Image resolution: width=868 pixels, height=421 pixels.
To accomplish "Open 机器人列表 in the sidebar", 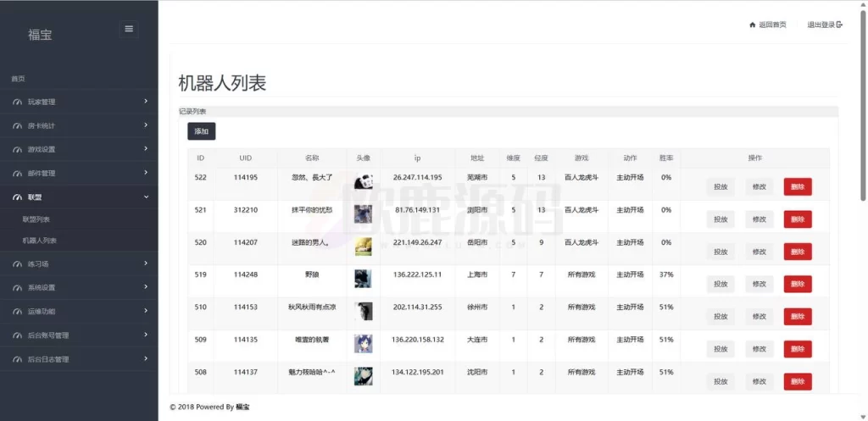I will coord(39,241).
